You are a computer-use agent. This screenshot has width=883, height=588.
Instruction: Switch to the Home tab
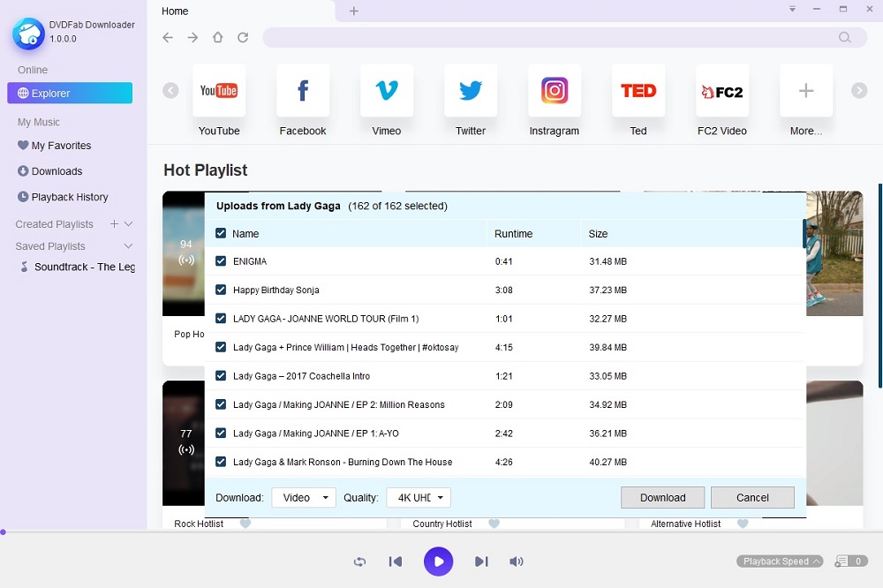tap(175, 11)
